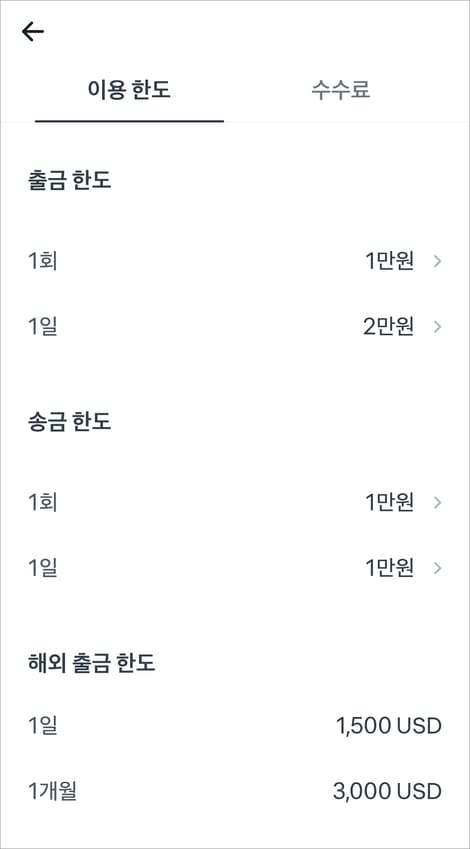
Task: Select the 1일 label under 출금 한도
Action: [43, 327]
